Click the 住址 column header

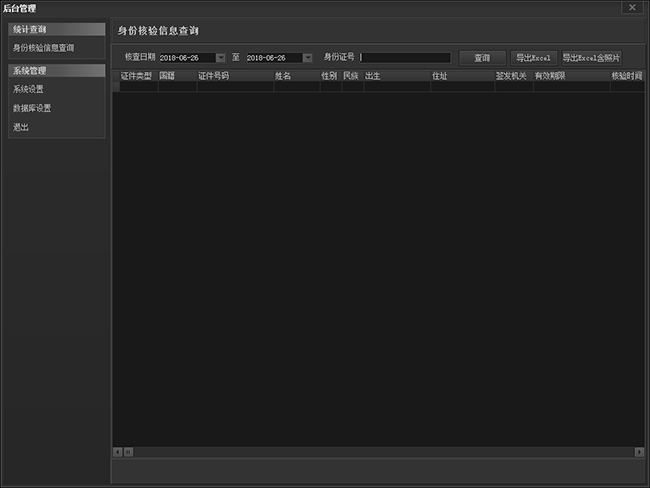click(462, 75)
